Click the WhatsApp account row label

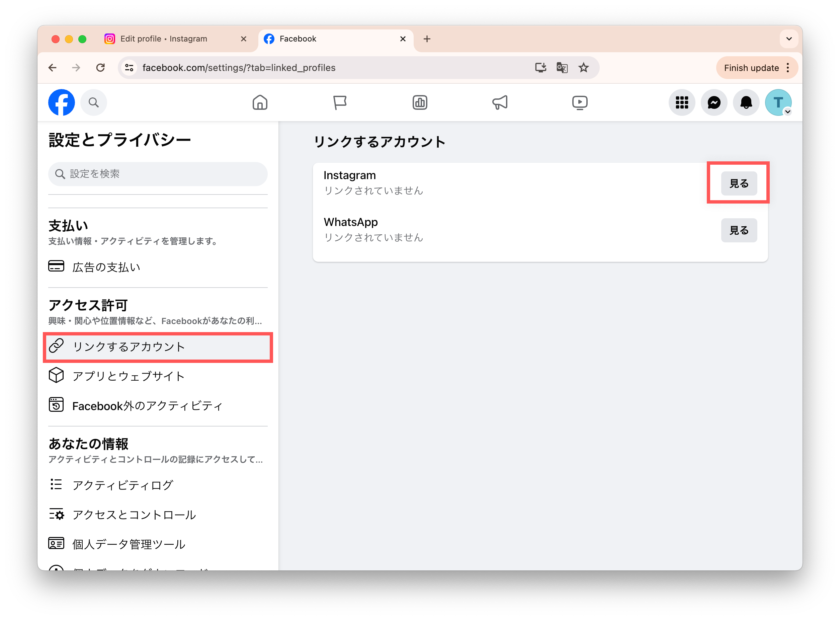(350, 222)
